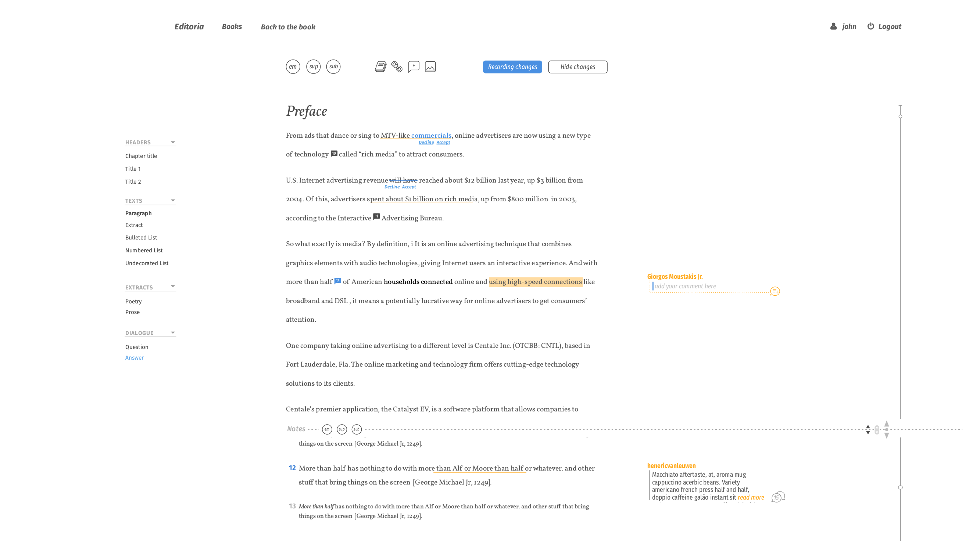980x551 pixels.
Task: Click the subscript formatting icon
Action: (x=333, y=66)
